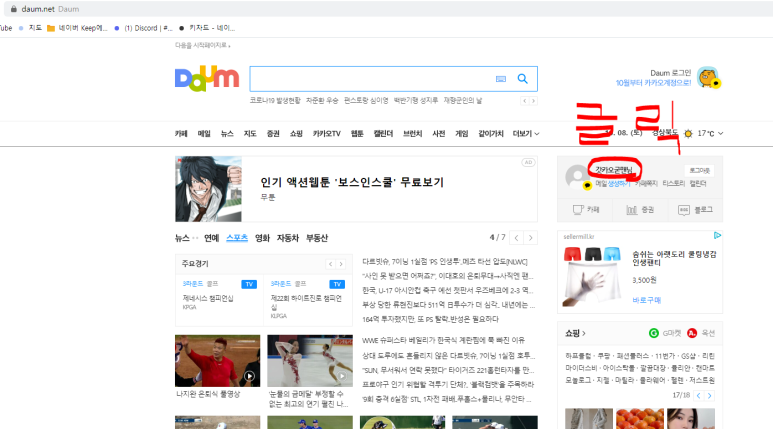Click TV badge for 제네시스 챔피언십

tap(249, 284)
